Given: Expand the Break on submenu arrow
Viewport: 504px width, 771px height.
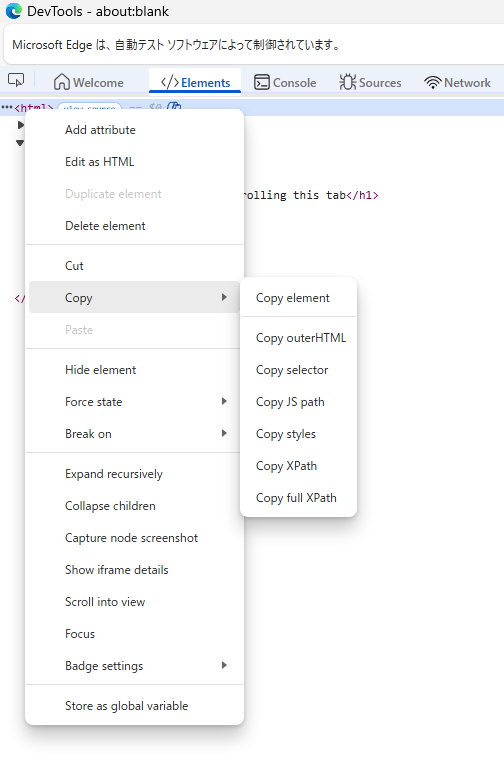Looking at the screenshot, I should coord(224,433).
